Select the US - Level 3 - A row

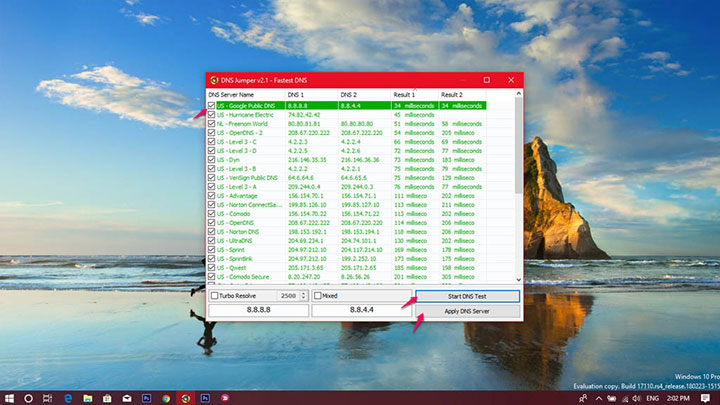coord(347,186)
